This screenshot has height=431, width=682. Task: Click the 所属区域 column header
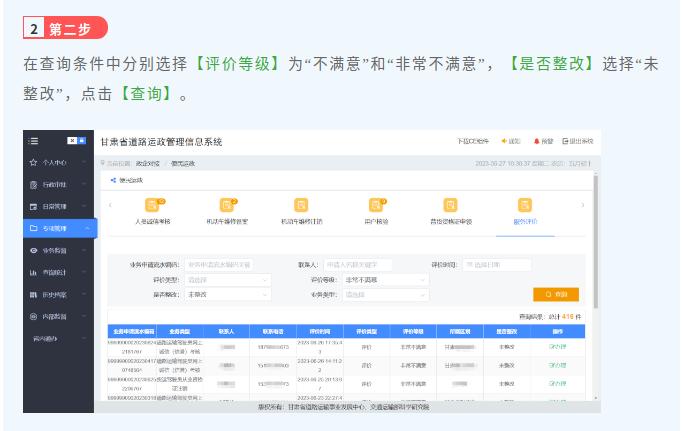tap(460, 331)
